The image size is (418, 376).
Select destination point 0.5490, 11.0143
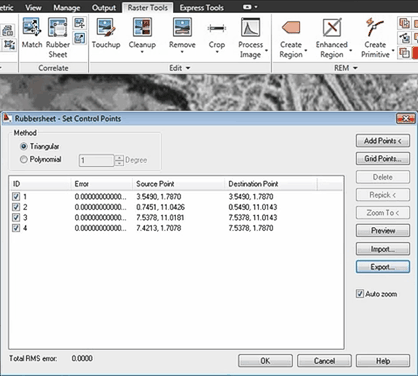tap(253, 207)
